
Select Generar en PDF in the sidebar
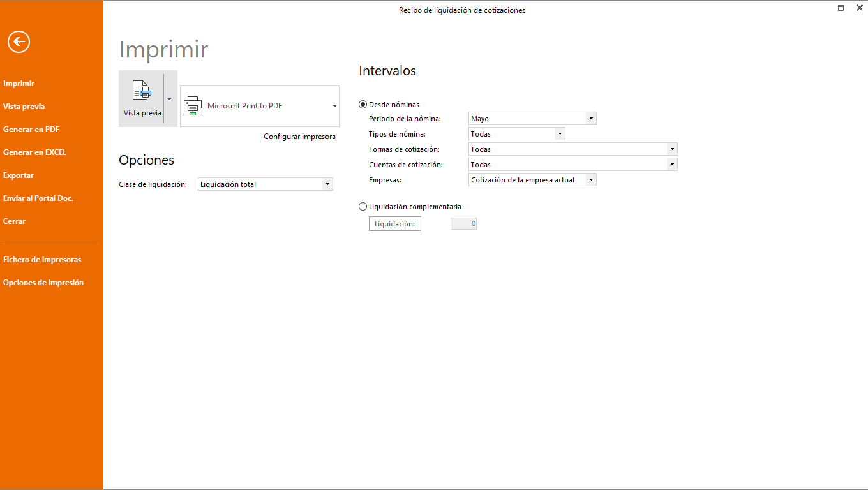(x=31, y=130)
